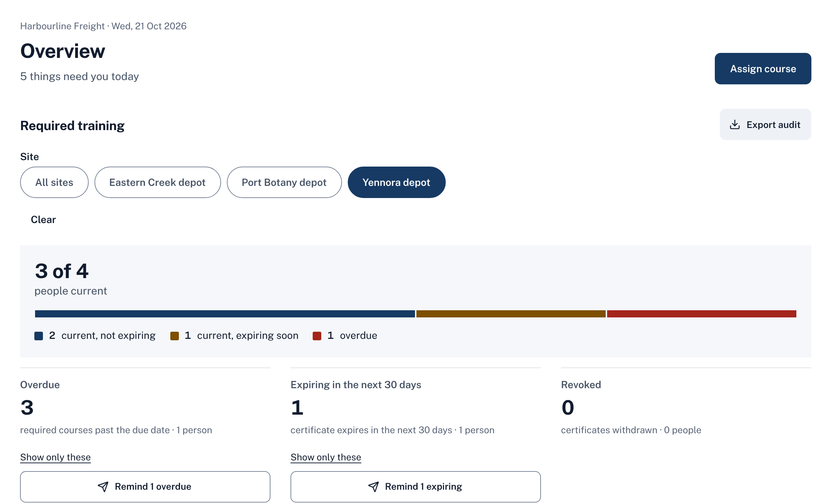Click the Overview page heading
The width and height of the screenshot is (830, 504).
pyautogui.click(x=63, y=51)
